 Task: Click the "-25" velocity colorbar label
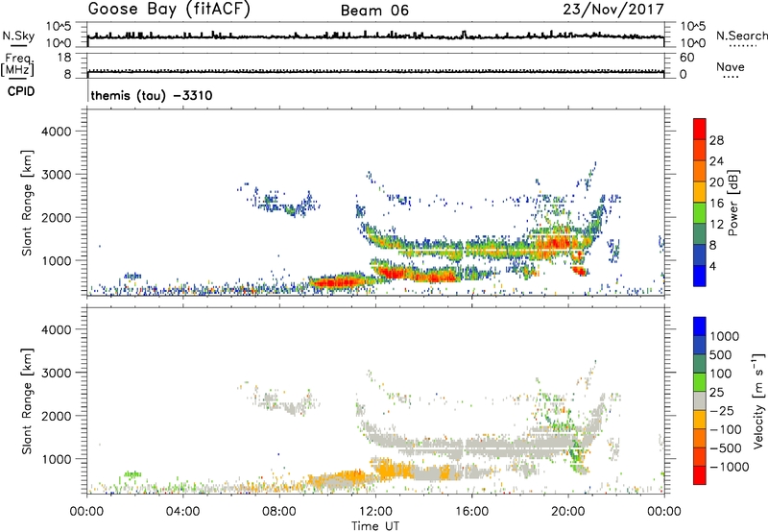tap(721, 411)
